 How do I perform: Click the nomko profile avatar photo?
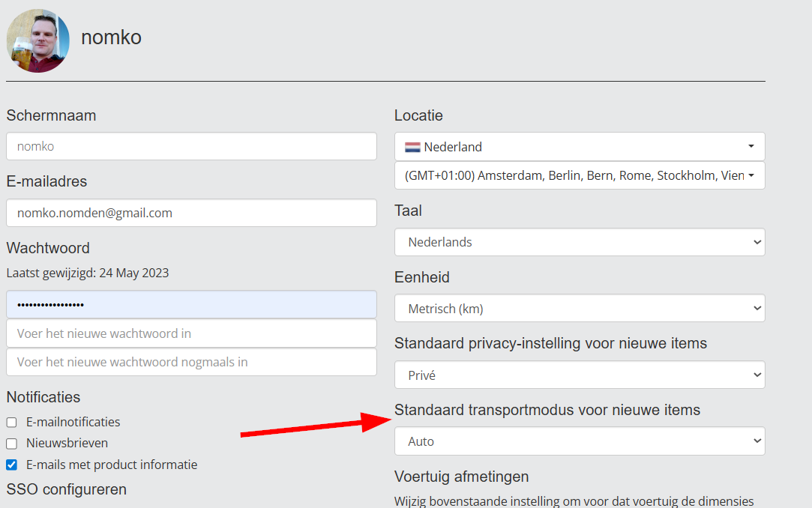(x=38, y=40)
